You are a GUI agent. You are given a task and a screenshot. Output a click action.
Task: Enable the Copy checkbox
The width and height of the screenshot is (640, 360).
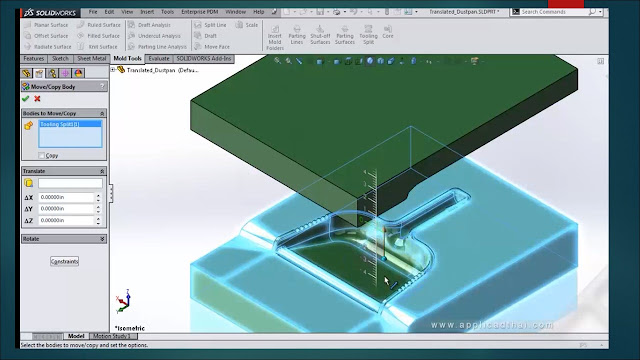[41, 156]
